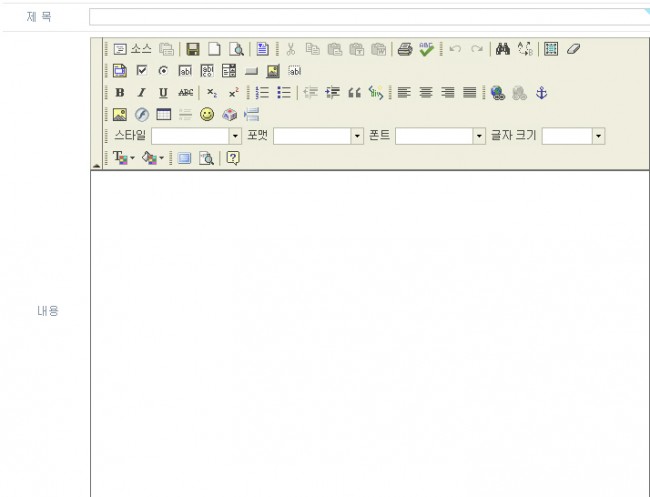650x497 pixels.
Task: Insert a Textarea form element
Action: [x=207, y=71]
